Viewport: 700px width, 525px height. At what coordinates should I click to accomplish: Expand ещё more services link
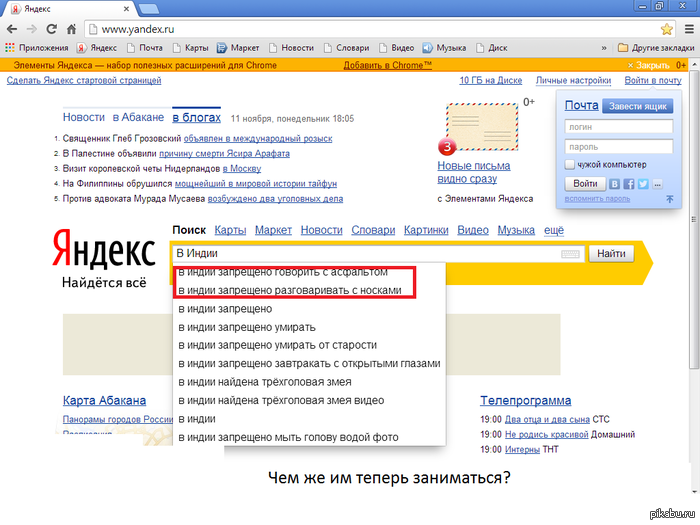click(x=554, y=230)
